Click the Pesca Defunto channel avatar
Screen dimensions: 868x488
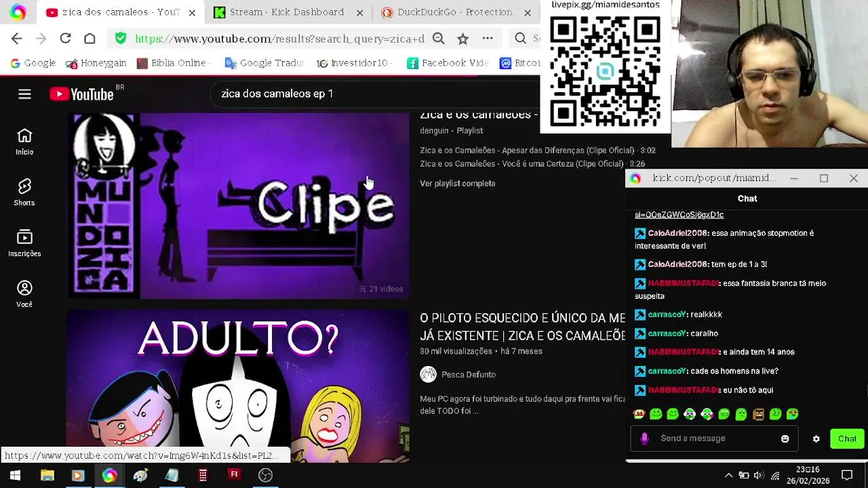coord(428,375)
